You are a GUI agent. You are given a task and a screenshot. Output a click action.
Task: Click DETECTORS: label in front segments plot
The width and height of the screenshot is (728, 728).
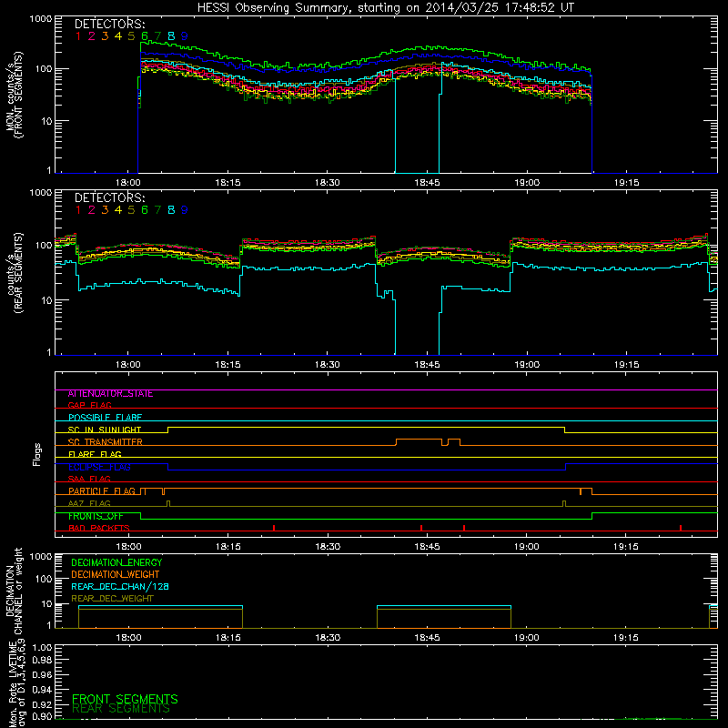click(x=109, y=24)
